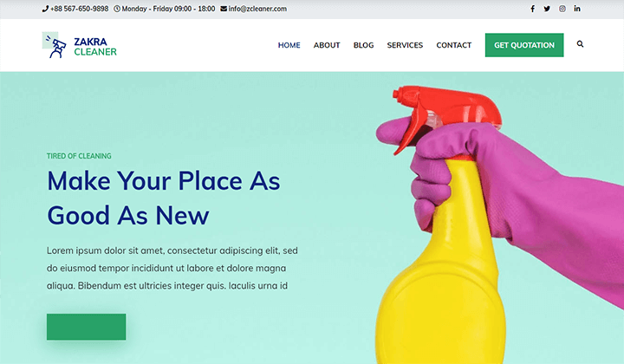Image resolution: width=624 pixels, height=364 pixels.
Task: Click the Zakra Cleaner logo image
Action: click(55, 45)
